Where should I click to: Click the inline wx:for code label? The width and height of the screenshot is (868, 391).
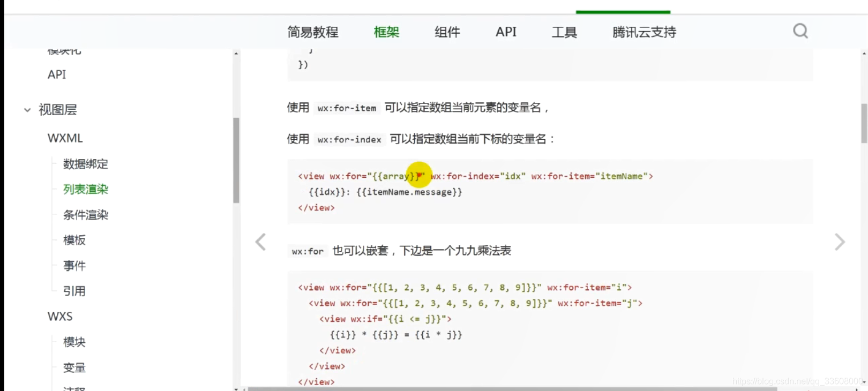point(308,251)
